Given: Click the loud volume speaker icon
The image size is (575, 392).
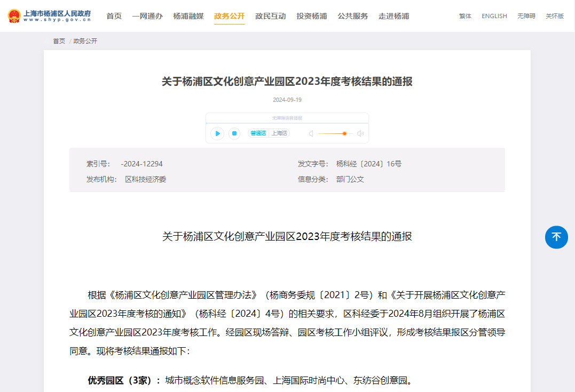Looking at the screenshot, I should (360, 133).
